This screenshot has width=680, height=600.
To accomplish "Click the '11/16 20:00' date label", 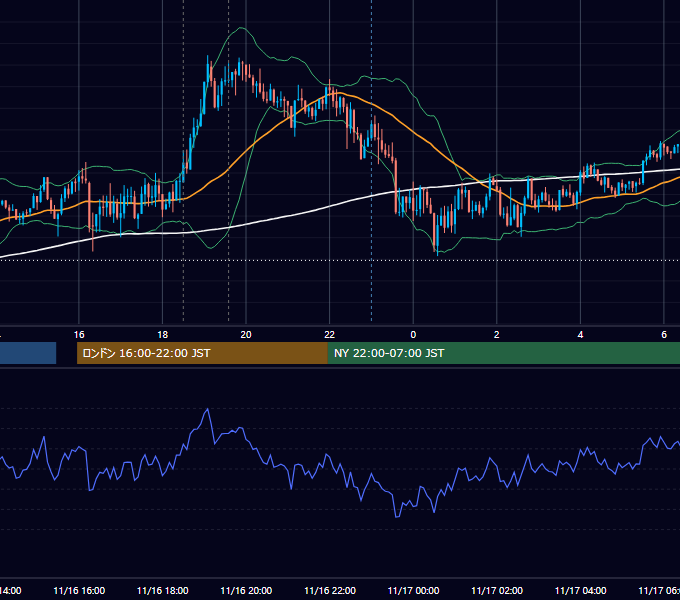I will click(x=246, y=591).
